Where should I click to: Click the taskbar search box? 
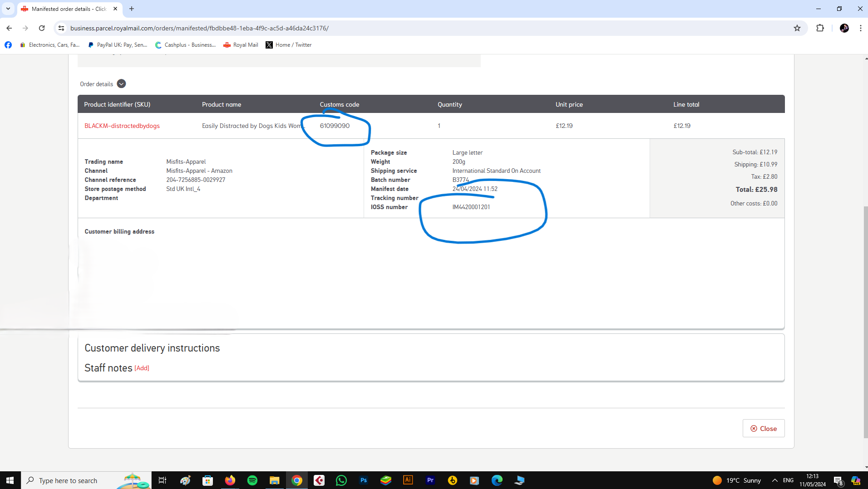[x=86, y=480]
